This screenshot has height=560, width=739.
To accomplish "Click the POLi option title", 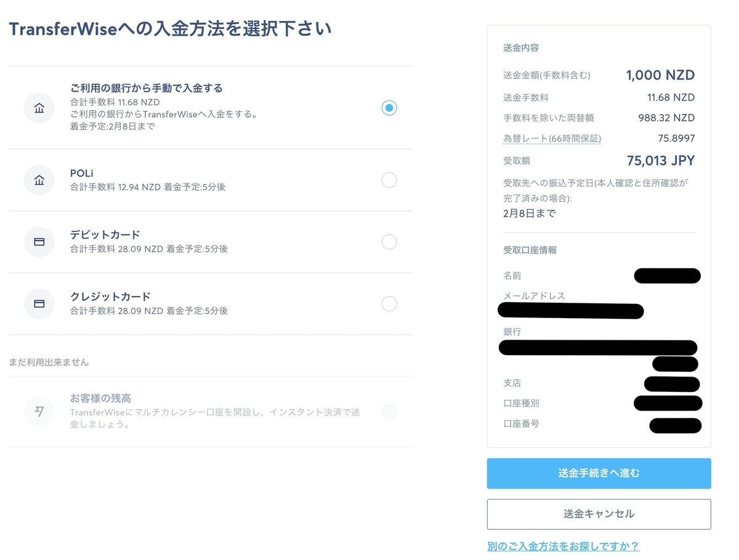I will 82,173.
